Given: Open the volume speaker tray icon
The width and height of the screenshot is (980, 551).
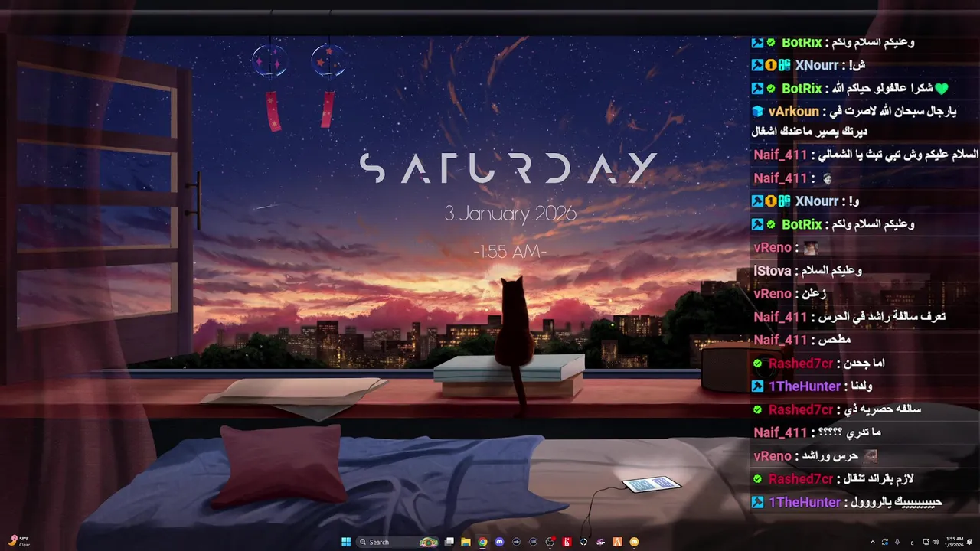Looking at the screenshot, I should pos(936,542).
